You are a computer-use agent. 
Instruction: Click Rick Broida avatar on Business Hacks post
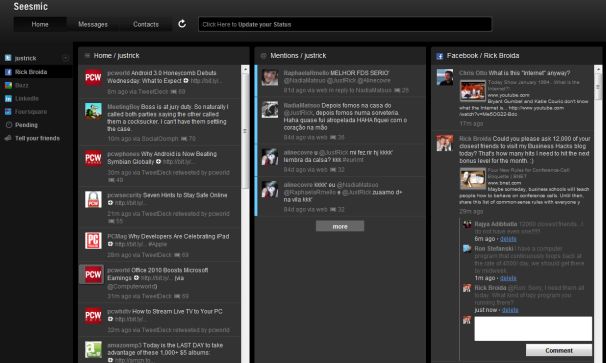445,143
